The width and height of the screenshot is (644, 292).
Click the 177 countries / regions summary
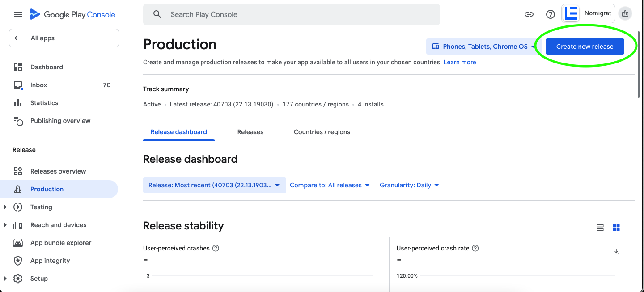(x=316, y=104)
